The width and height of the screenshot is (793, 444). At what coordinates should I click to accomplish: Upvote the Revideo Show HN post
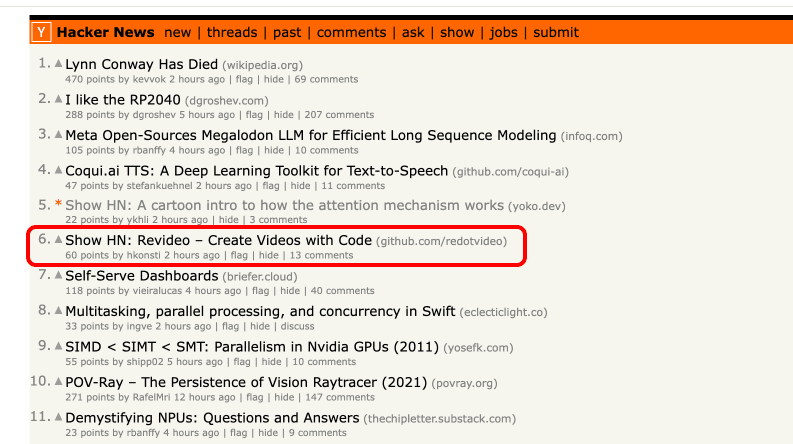tap(59, 239)
